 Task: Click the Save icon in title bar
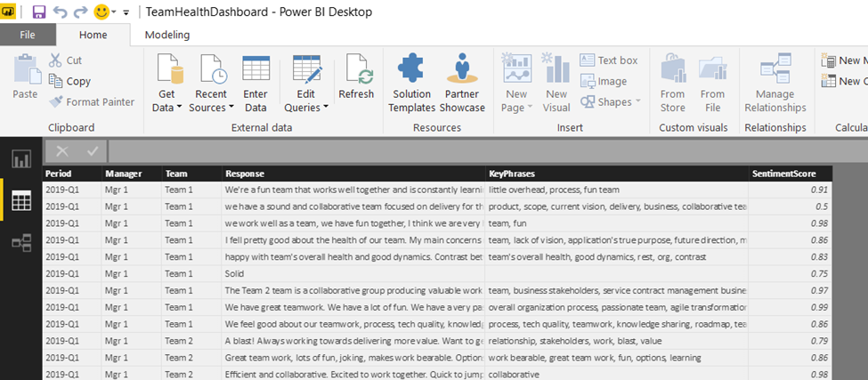[39, 12]
